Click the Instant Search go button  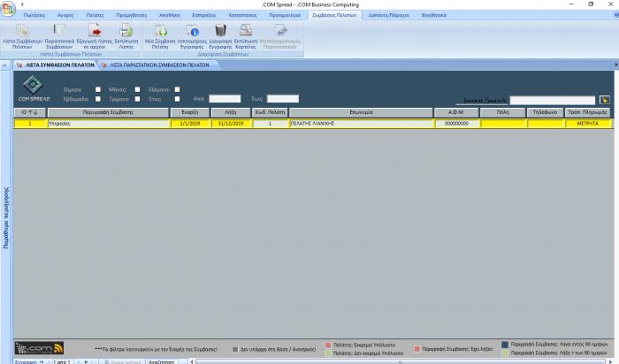pos(604,100)
